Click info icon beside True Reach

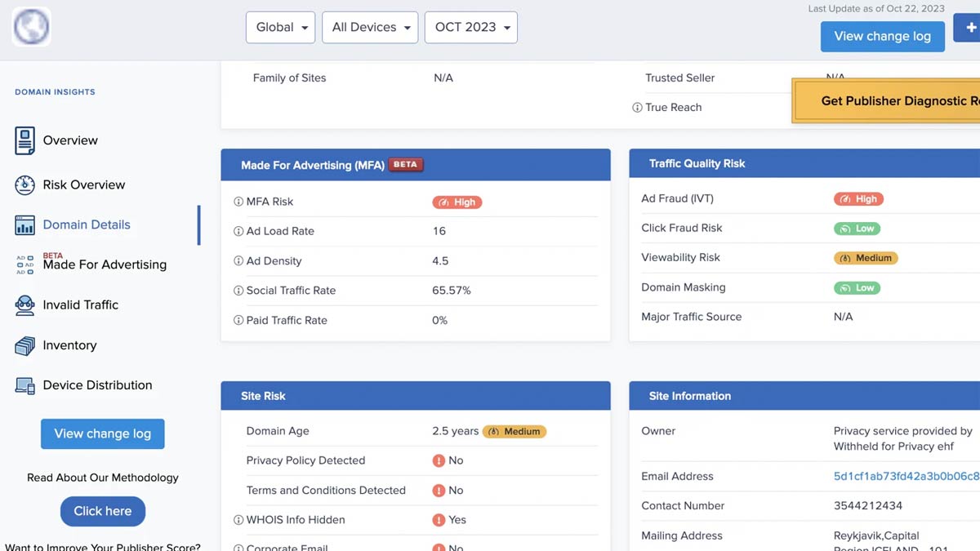(x=637, y=108)
